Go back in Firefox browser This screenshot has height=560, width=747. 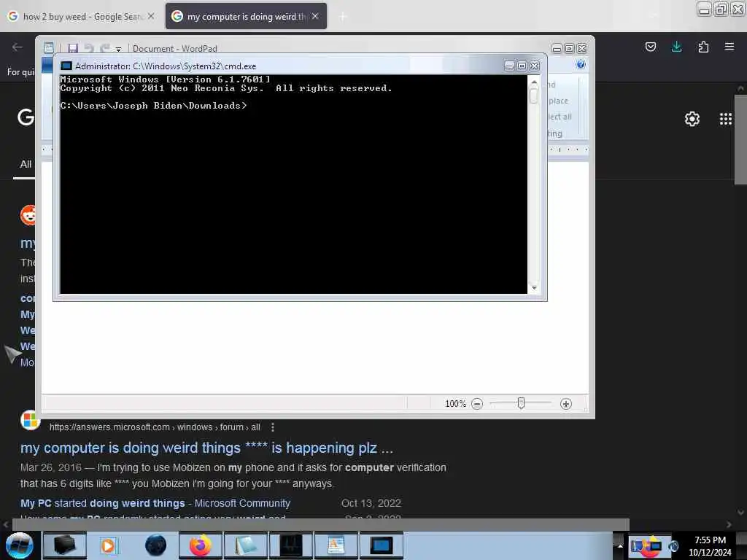pyautogui.click(x=18, y=47)
